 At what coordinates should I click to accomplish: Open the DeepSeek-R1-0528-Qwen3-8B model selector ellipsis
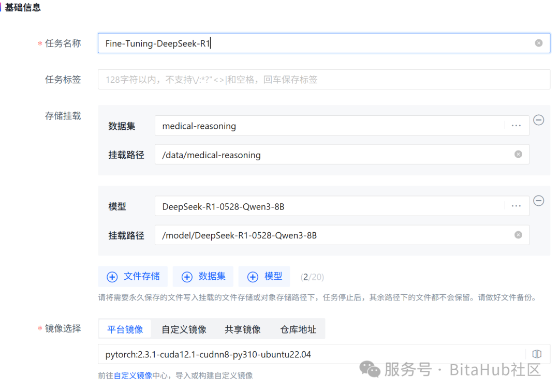point(516,206)
